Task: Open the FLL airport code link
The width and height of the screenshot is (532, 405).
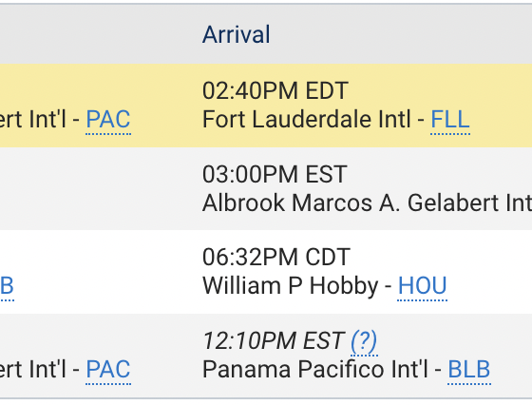Action: coord(450,120)
